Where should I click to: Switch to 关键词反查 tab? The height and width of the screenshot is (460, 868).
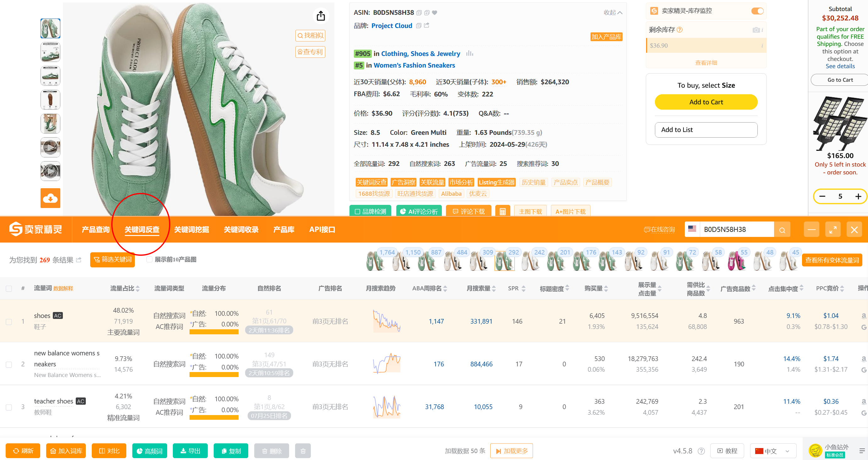click(142, 229)
